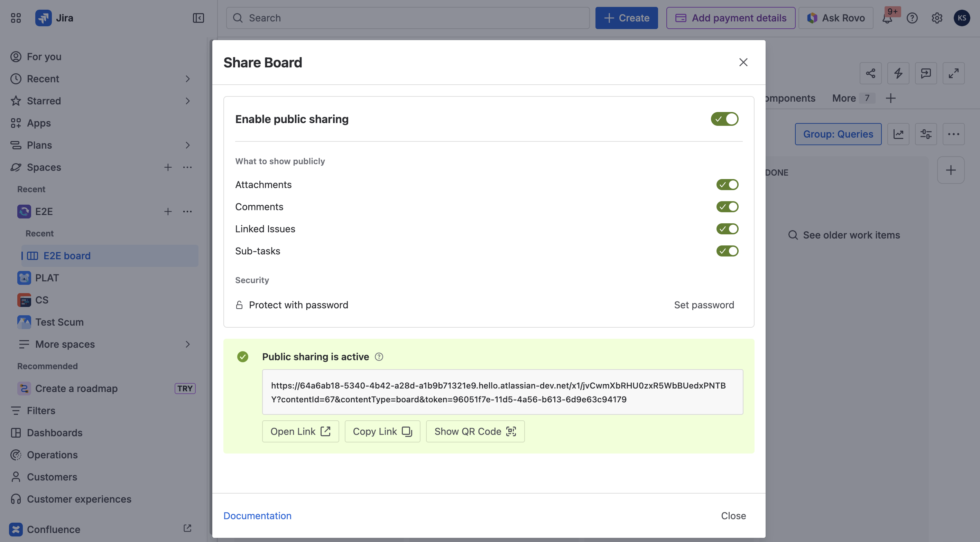Select the E2E board item
Screen dimensions: 980x542
coord(110,255)
